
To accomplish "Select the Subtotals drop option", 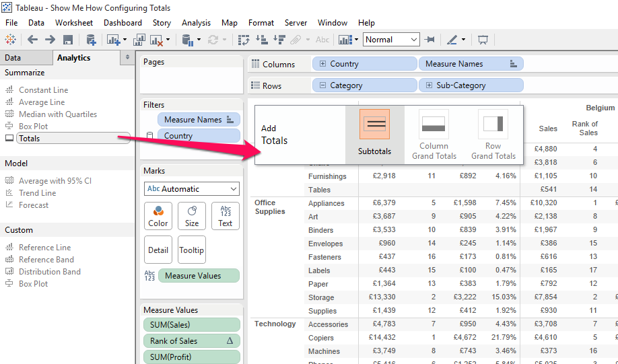I will coord(375,135).
